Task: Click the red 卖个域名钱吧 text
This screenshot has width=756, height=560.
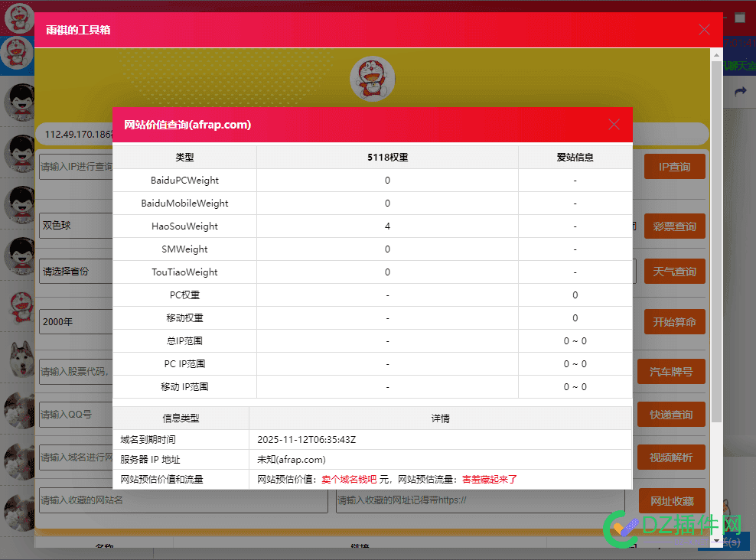Action: [x=349, y=480]
